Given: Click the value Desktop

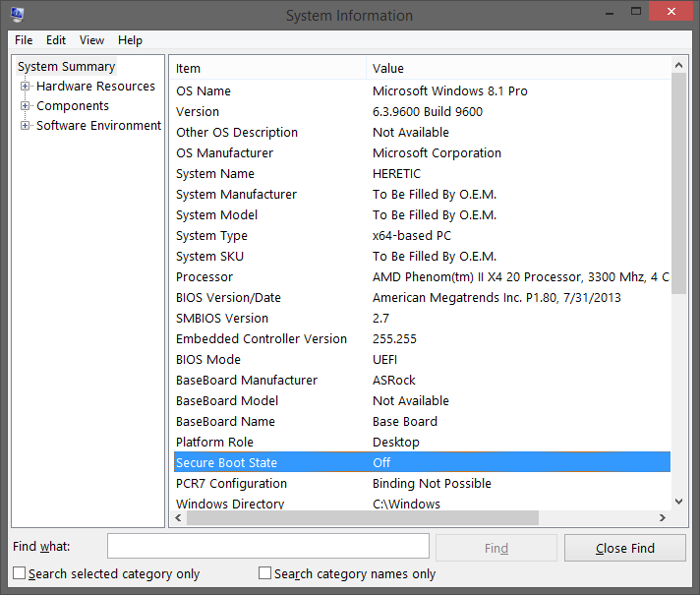Looking at the screenshot, I should click(x=396, y=443).
